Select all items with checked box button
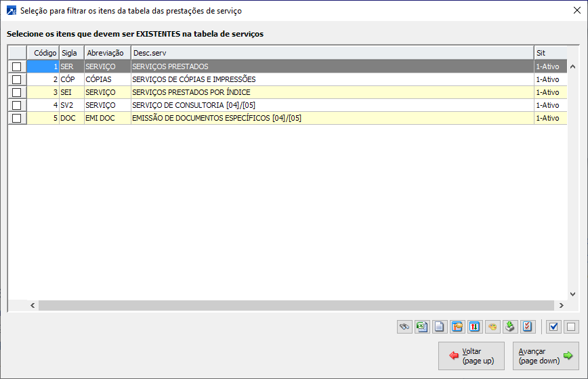Viewport: 588px width, 379px height. pyautogui.click(x=553, y=327)
